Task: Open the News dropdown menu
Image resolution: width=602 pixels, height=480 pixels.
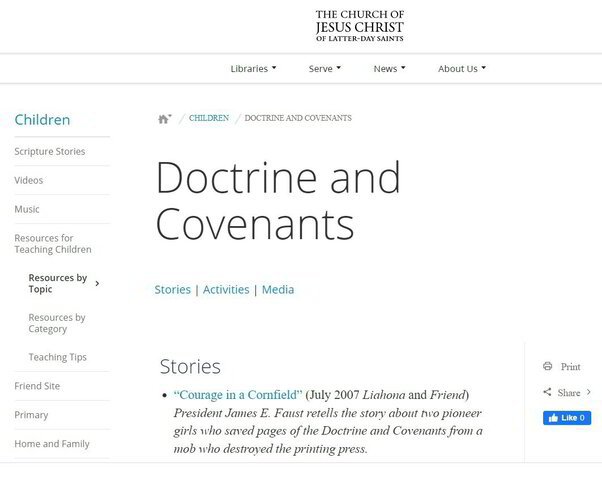Action: [x=389, y=69]
